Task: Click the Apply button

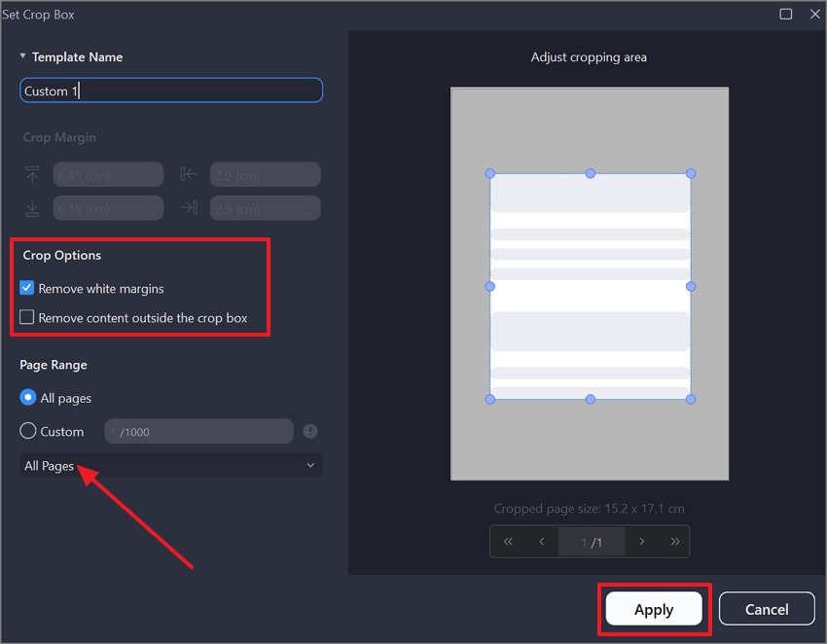Action: coord(654,608)
